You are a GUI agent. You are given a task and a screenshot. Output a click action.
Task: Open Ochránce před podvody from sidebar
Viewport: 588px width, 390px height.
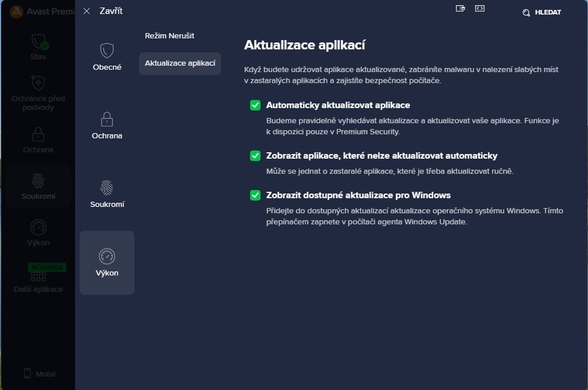(38, 83)
